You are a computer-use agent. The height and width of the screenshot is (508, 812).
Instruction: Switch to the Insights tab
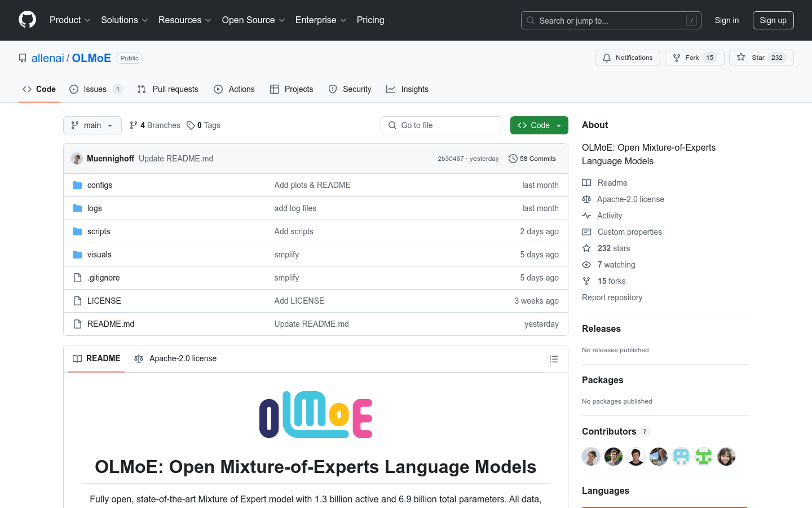[407, 89]
